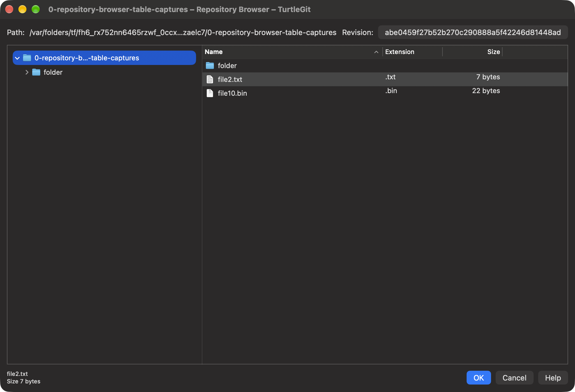Click the root repository folder icon in tree
Image resolution: width=575 pixels, height=392 pixels.
click(27, 58)
